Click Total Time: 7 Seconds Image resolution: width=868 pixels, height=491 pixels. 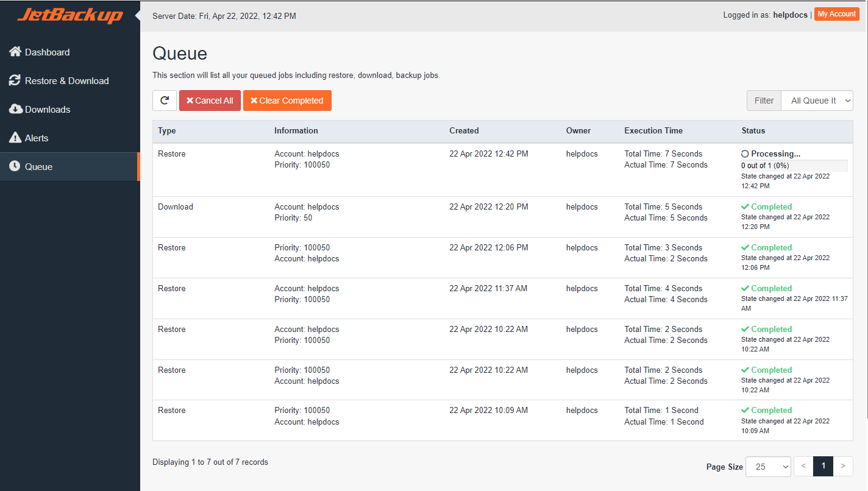663,154
